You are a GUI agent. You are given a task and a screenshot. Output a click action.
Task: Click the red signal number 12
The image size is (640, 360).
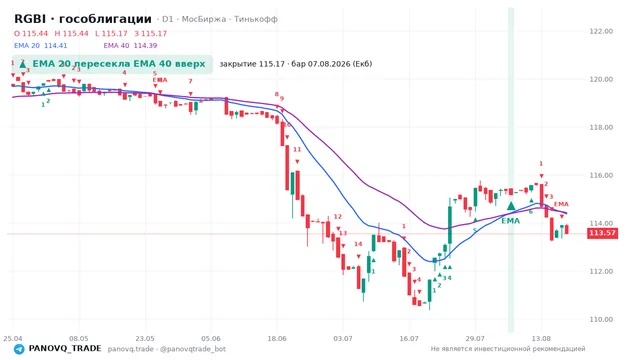338,217
